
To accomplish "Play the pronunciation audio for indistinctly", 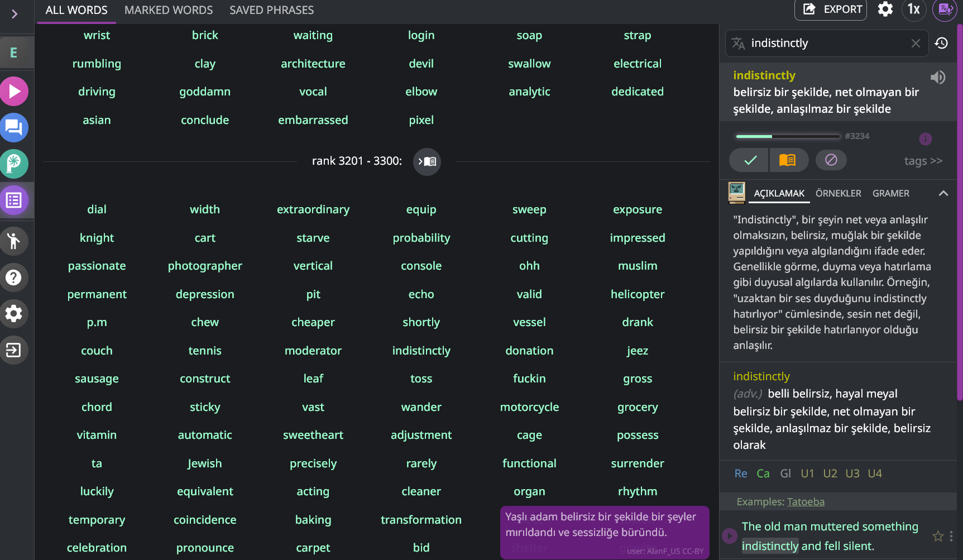I will click(938, 77).
